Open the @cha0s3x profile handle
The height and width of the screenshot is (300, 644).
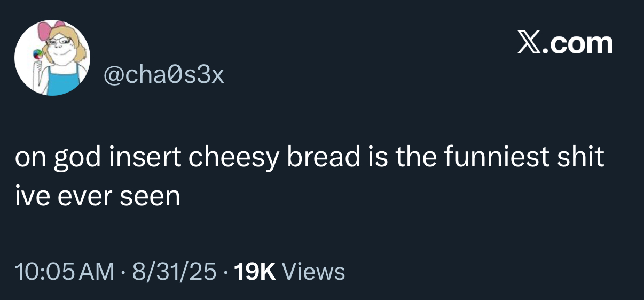coord(163,76)
